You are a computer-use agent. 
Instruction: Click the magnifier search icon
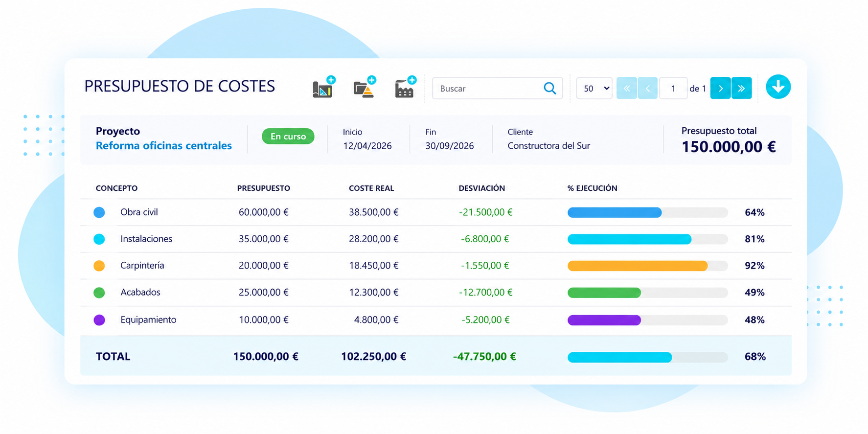point(549,89)
